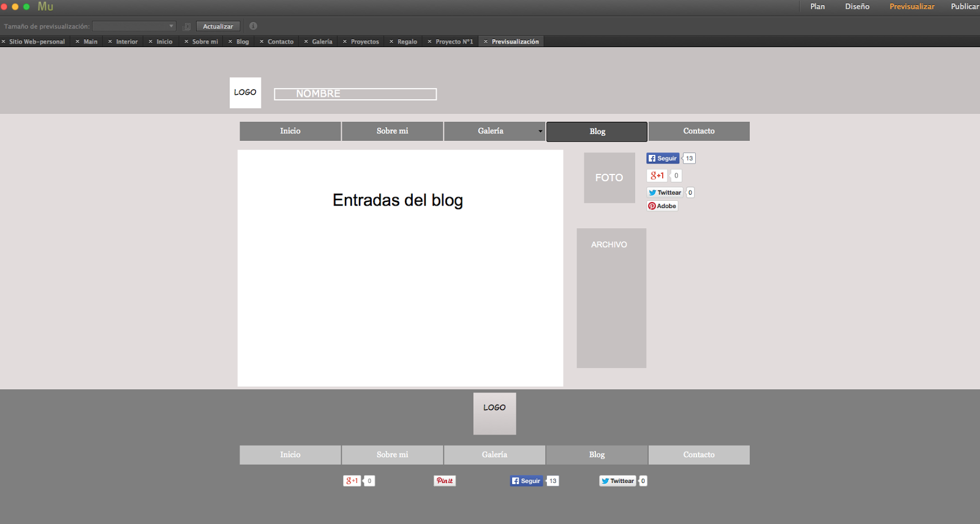Close the Regalo tab
Screen dimensions: 980x524
(391, 42)
